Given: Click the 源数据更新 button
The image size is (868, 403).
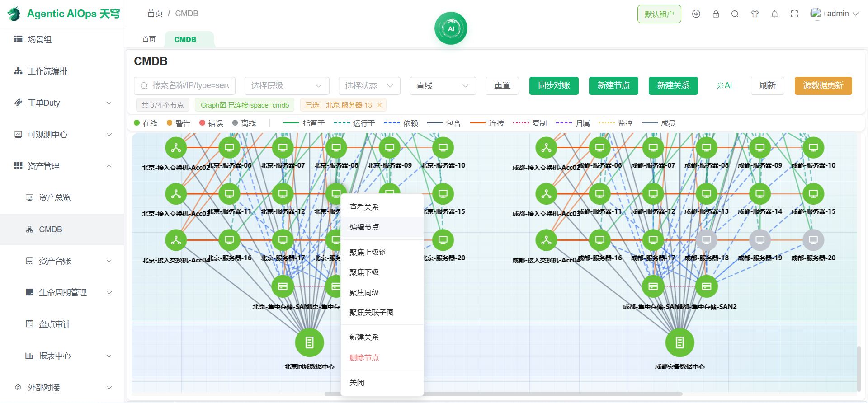Looking at the screenshot, I should point(823,86).
